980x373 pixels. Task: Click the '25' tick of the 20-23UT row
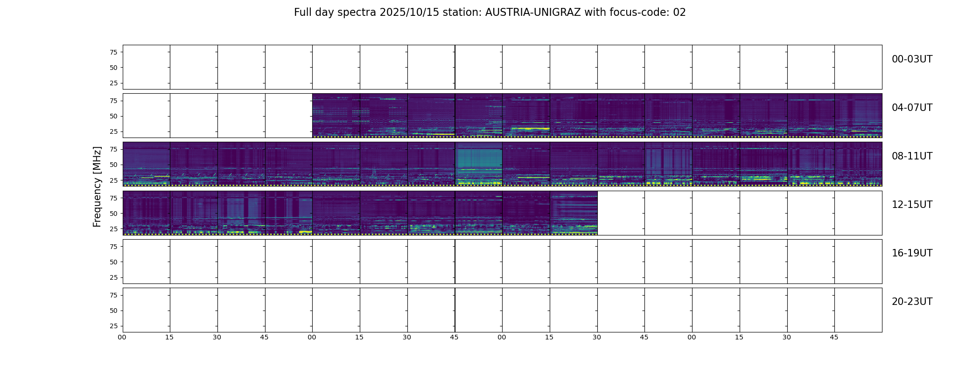(113, 326)
